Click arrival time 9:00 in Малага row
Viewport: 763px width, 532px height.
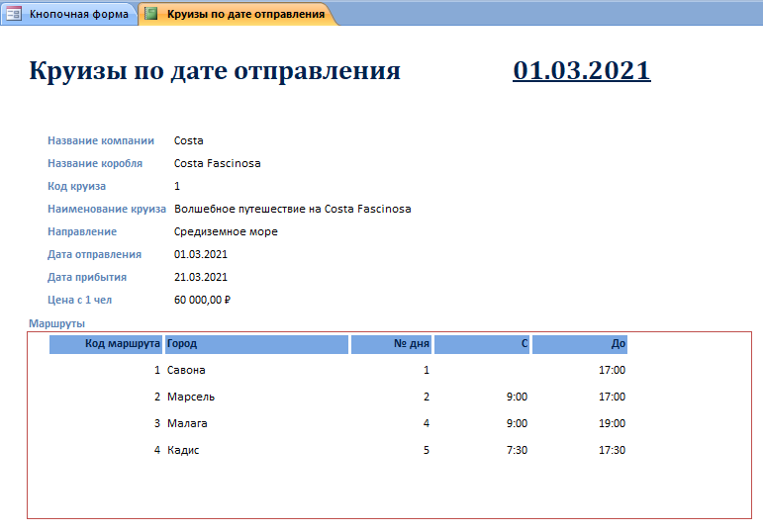[517, 423]
